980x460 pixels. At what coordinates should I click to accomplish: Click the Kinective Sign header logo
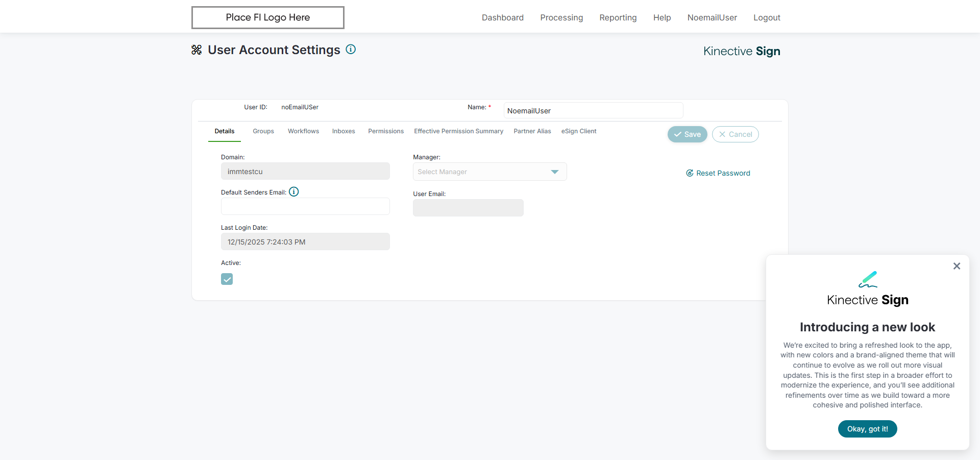click(x=742, y=51)
